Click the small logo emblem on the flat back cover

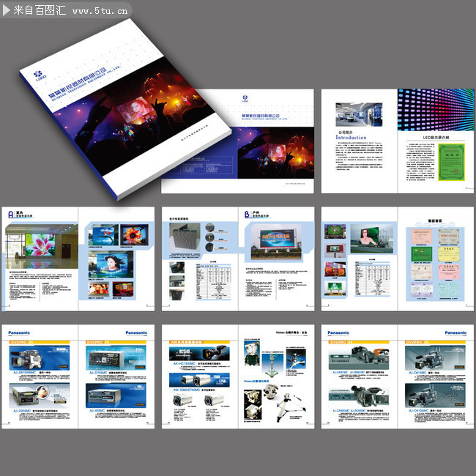(x=245, y=98)
